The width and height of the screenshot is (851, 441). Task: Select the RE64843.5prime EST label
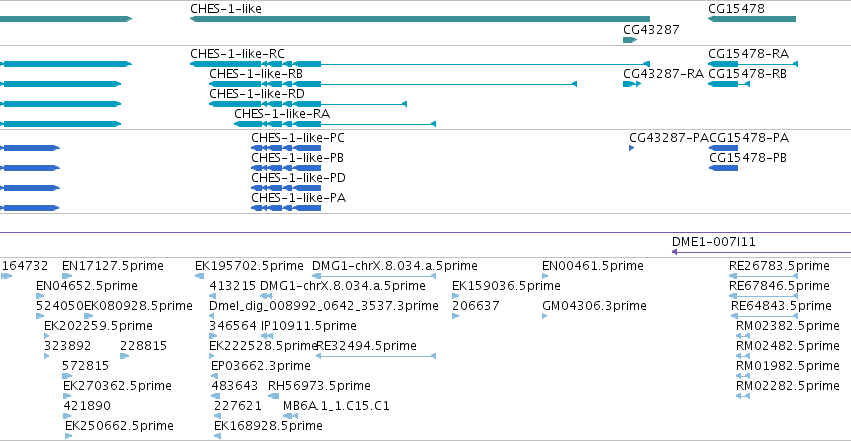pyautogui.click(x=781, y=306)
